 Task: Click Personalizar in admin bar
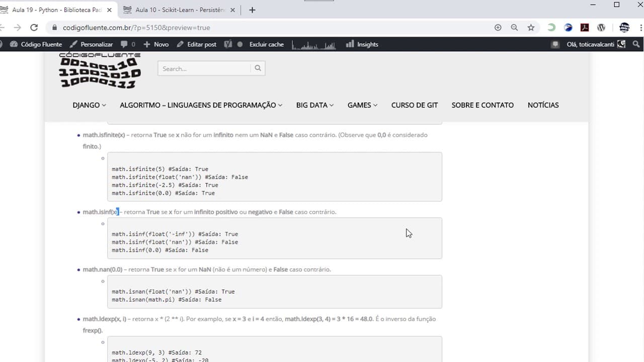click(92, 44)
